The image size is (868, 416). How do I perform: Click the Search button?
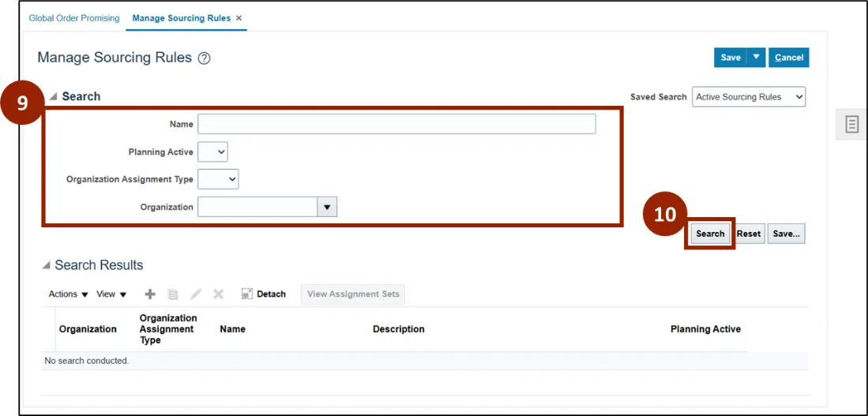click(710, 234)
